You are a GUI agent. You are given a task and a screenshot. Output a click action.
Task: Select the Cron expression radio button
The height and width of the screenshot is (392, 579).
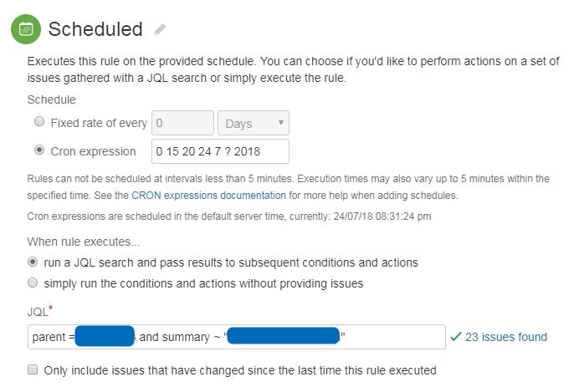click(39, 150)
